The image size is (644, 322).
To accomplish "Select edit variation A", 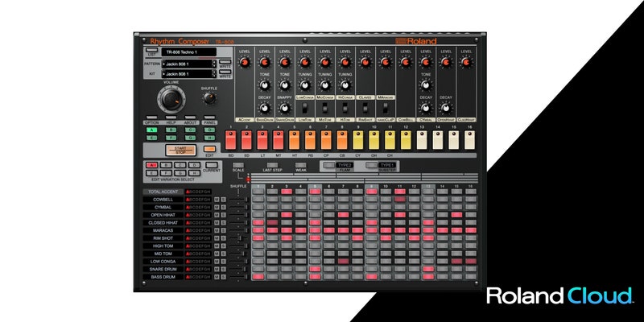I will point(150,163).
